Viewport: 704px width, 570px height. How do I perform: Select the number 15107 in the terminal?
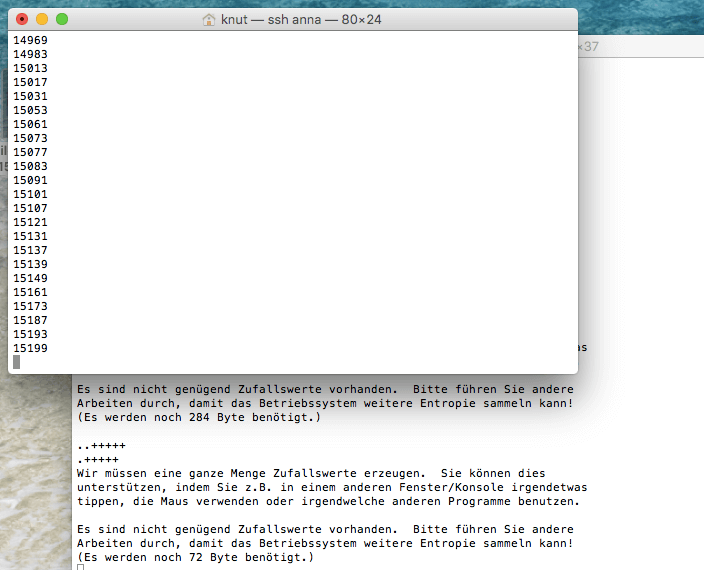click(30, 208)
